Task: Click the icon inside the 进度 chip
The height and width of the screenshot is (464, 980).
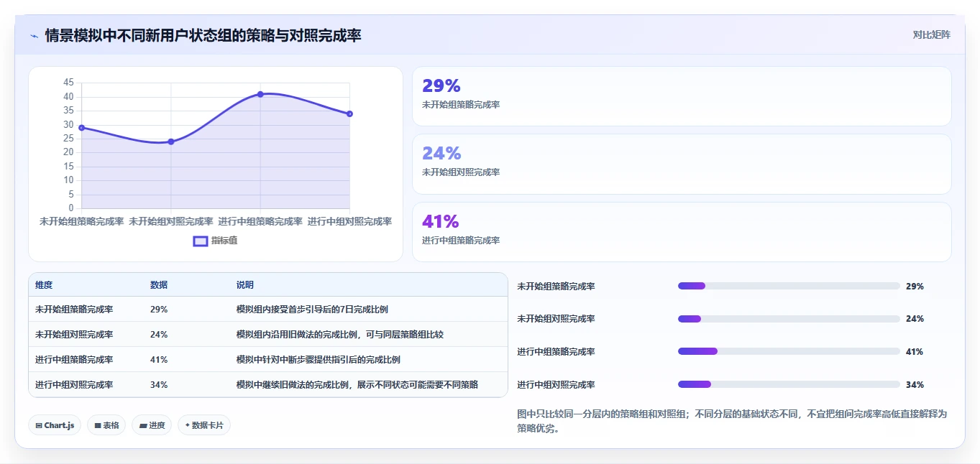Action: [x=143, y=426]
